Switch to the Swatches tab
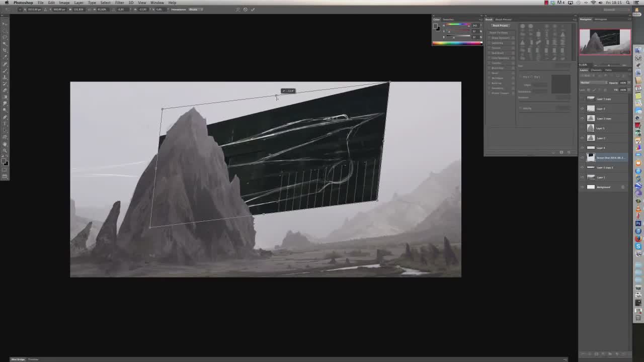Viewport: 644px width, 362px height. [x=448, y=20]
